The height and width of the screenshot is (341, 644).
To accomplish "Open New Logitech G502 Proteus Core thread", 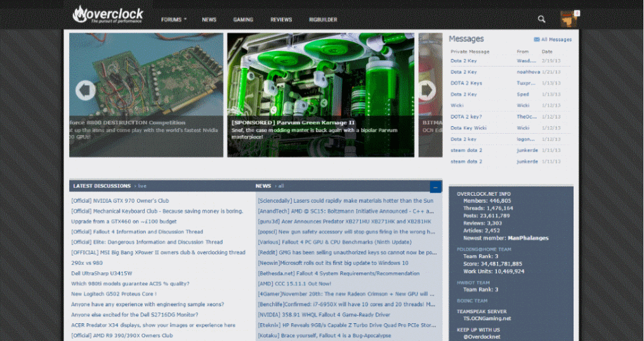I will (x=114, y=294).
